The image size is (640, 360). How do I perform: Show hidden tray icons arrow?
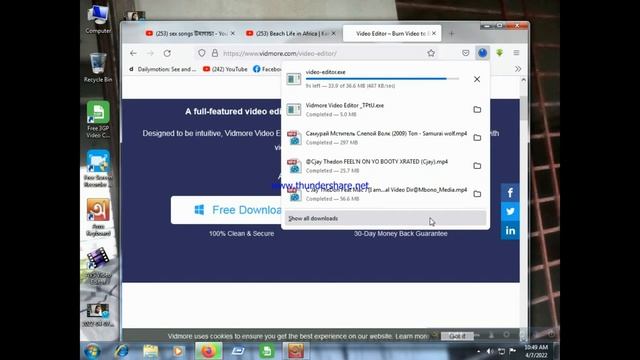[478, 351]
